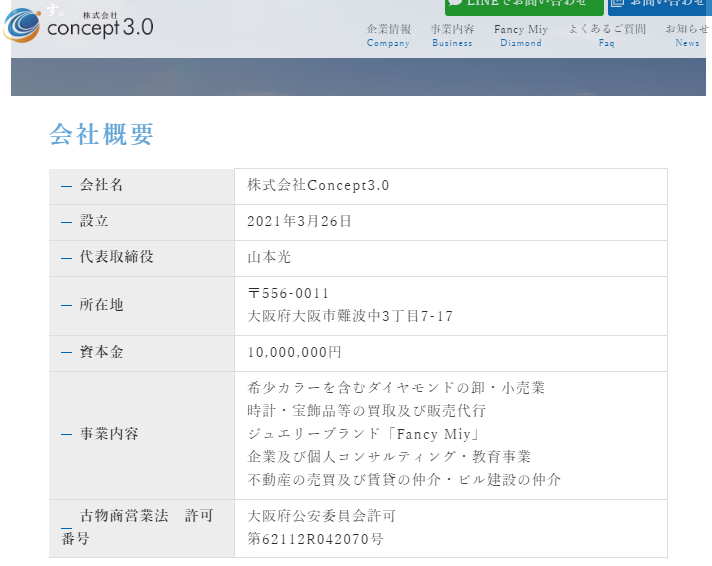Click the concept3.0 logo text
Screen dimensions: 712x566
pyautogui.click(x=100, y=25)
